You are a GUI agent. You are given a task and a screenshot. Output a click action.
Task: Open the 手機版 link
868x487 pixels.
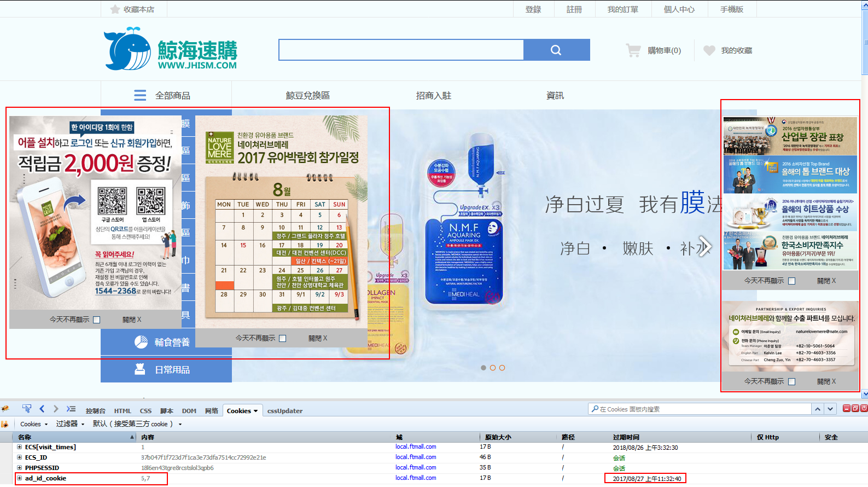[732, 9]
